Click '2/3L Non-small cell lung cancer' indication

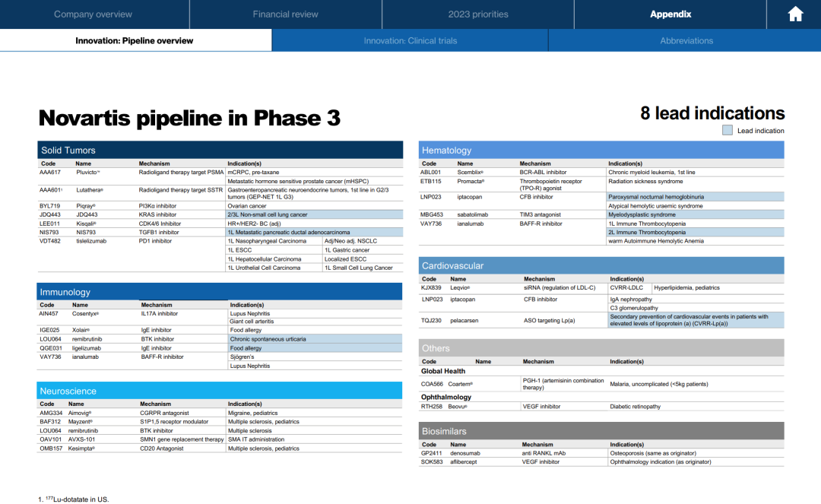(x=268, y=214)
